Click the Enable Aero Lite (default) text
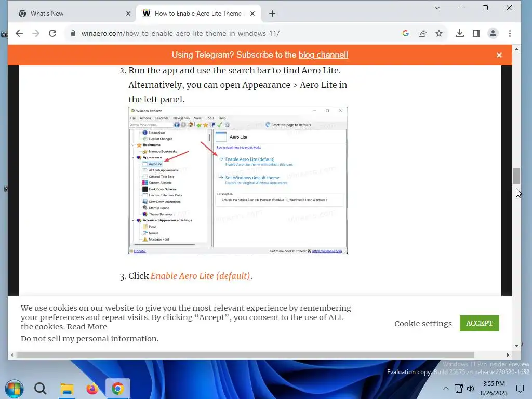This screenshot has width=532, height=399. click(200, 276)
